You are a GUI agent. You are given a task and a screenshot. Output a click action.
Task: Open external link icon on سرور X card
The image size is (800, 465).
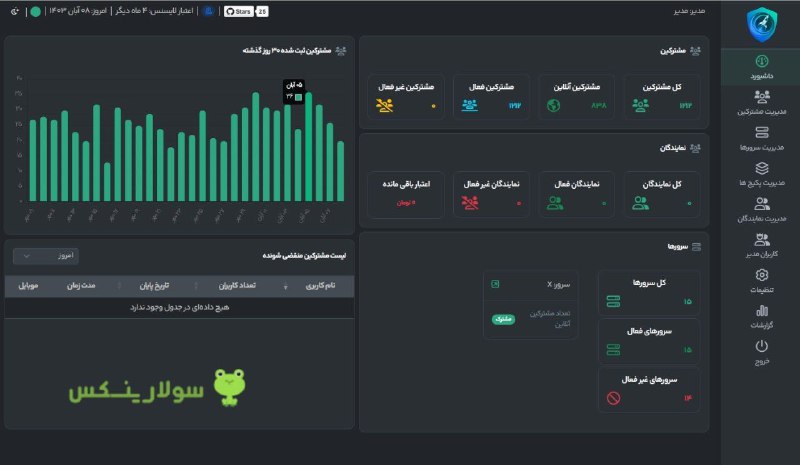pyautogui.click(x=495, y=284)
